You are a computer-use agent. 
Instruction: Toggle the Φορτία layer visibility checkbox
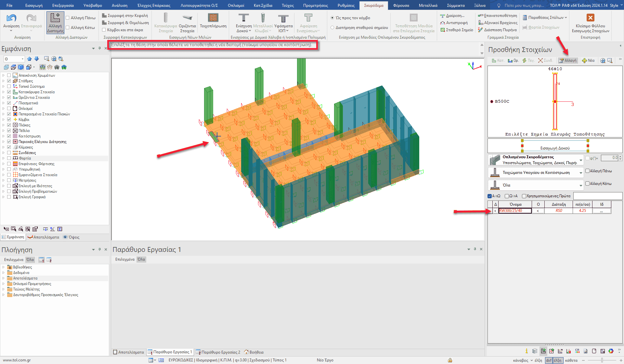9,158
